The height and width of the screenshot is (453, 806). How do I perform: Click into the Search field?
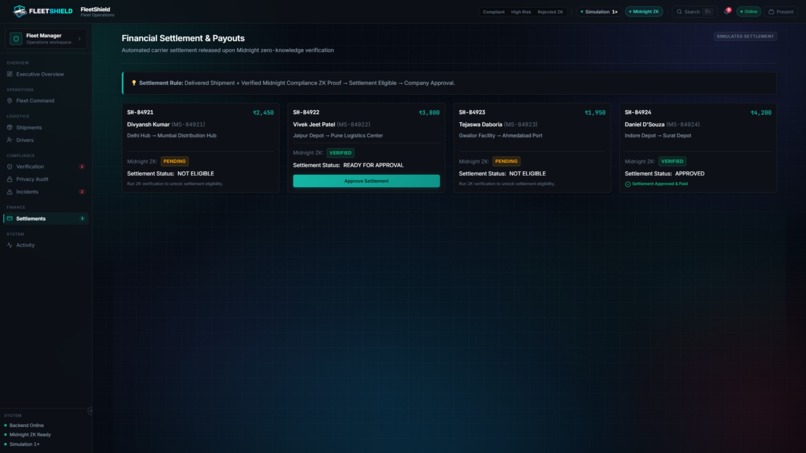click(x=694, y=11)
